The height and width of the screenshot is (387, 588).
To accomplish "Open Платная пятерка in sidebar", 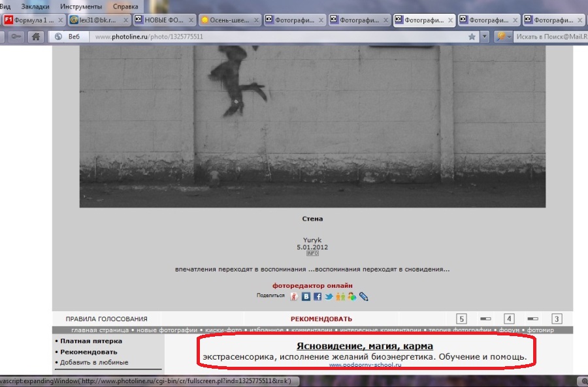I will click(x=91, y=341).
